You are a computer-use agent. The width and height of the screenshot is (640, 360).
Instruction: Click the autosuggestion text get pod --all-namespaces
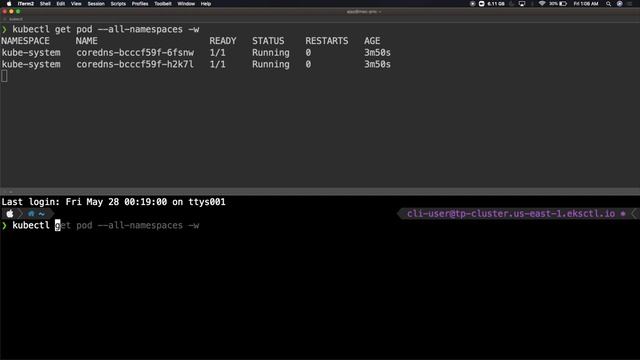(x=127, y=225)
